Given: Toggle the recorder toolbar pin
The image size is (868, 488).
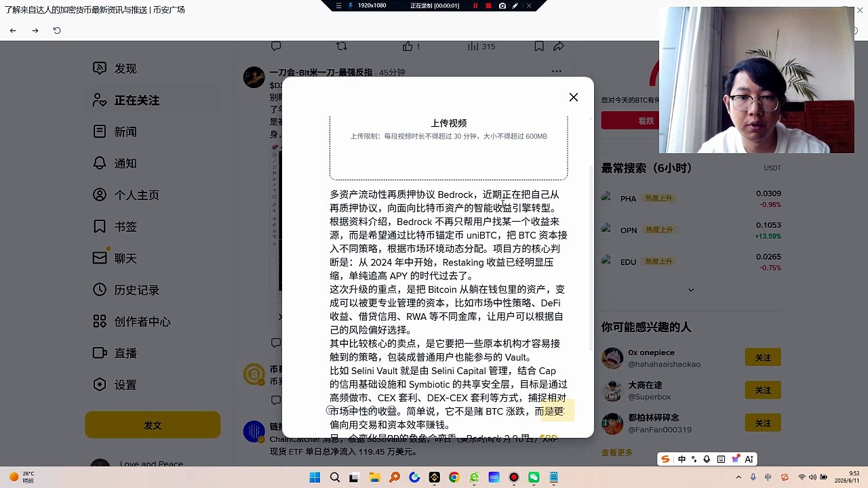Looking at the screenshot, I should click(x=351, y=5).
